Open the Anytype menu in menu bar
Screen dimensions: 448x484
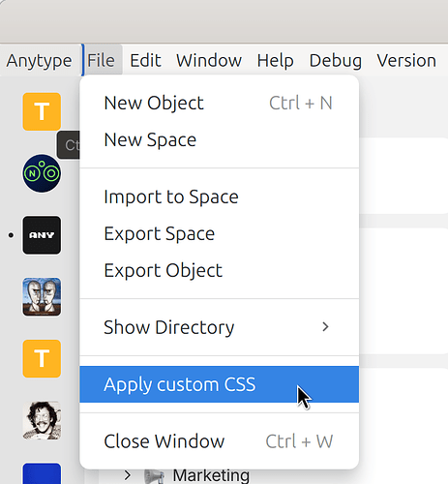(x=39, y=60)
